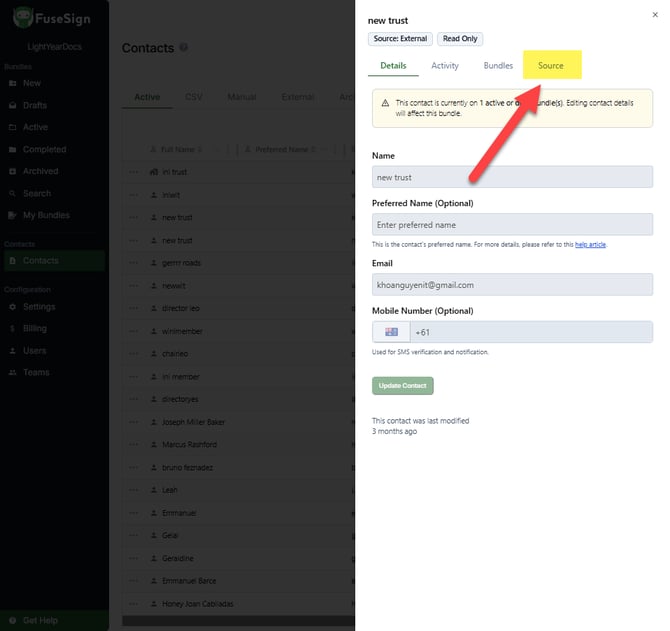This screenshot has width=670, height=631.
Task: Select the winimember contact
Action: 238,331
